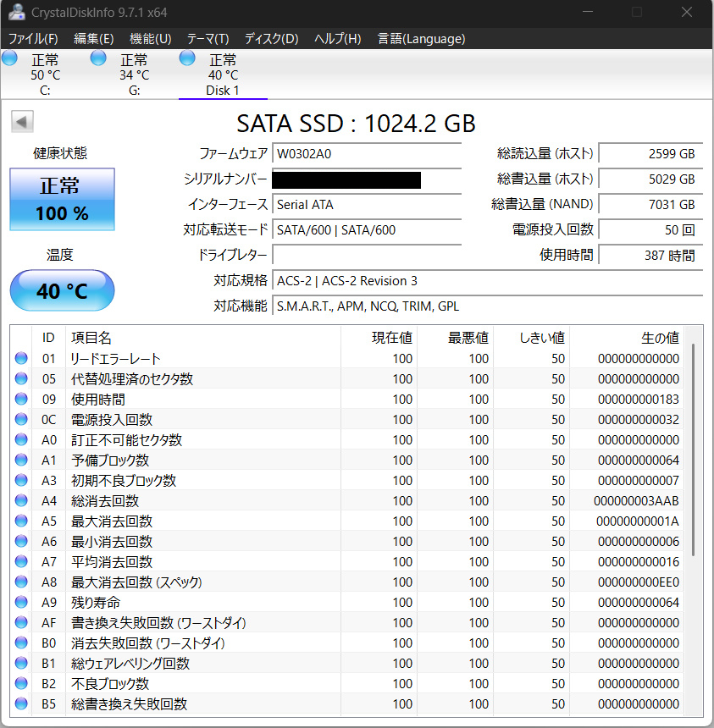Click total host reads value 2599 GB

coord(650,154)
